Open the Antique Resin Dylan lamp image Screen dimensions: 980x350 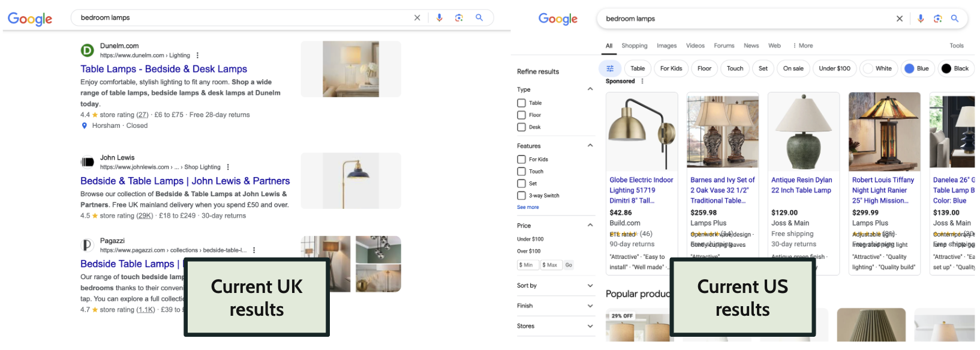point(804,131)
